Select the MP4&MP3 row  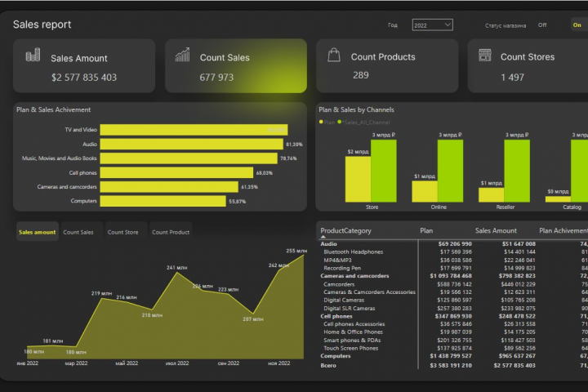tap(454, 261)
